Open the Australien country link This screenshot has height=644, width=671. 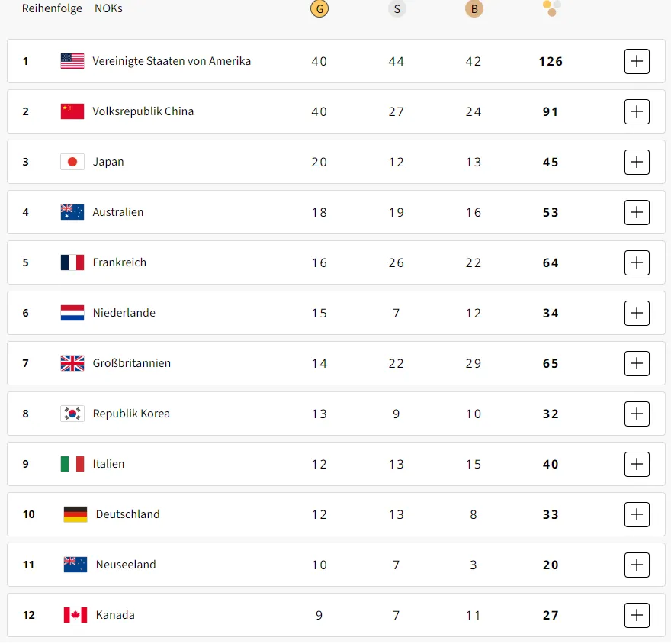coord(118,212)
